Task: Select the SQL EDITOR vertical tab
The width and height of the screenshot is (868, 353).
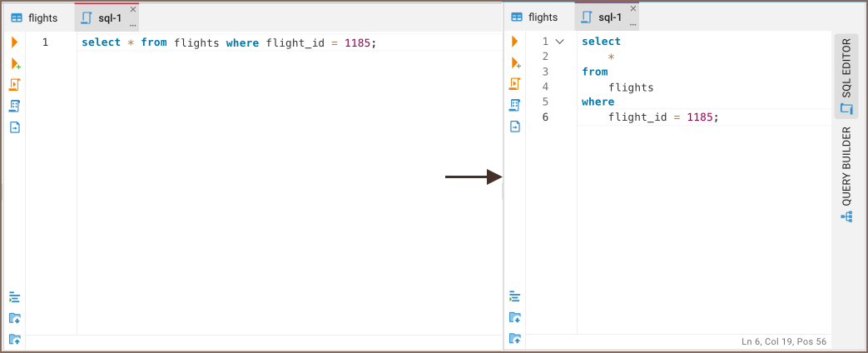Action: (846, 77)
